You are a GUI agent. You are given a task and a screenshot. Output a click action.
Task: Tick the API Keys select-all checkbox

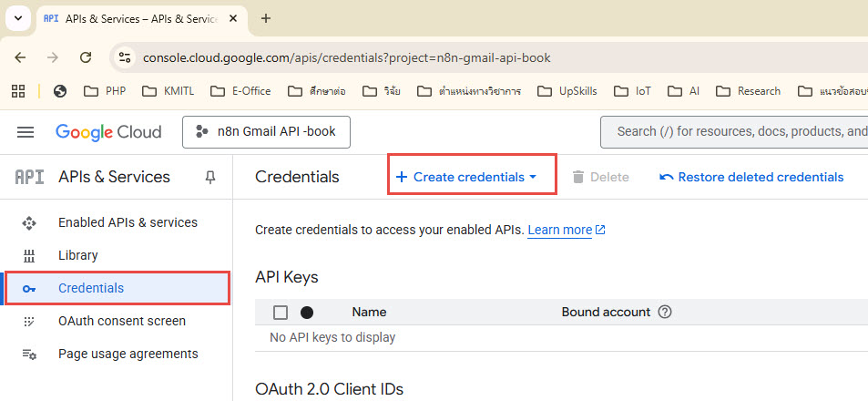[x=281, y=313]
